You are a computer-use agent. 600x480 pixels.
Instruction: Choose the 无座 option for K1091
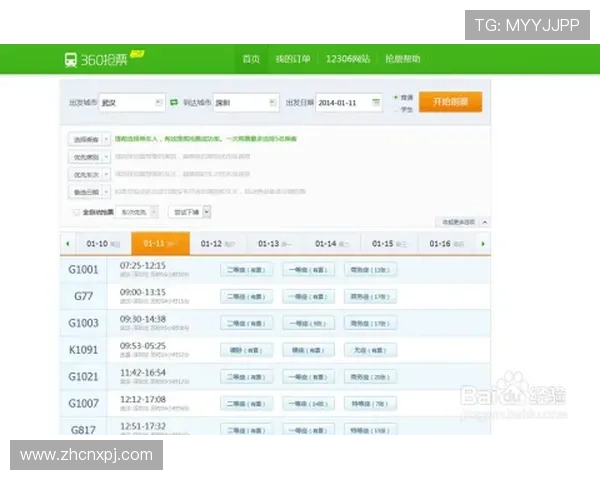tap(370, 350)
